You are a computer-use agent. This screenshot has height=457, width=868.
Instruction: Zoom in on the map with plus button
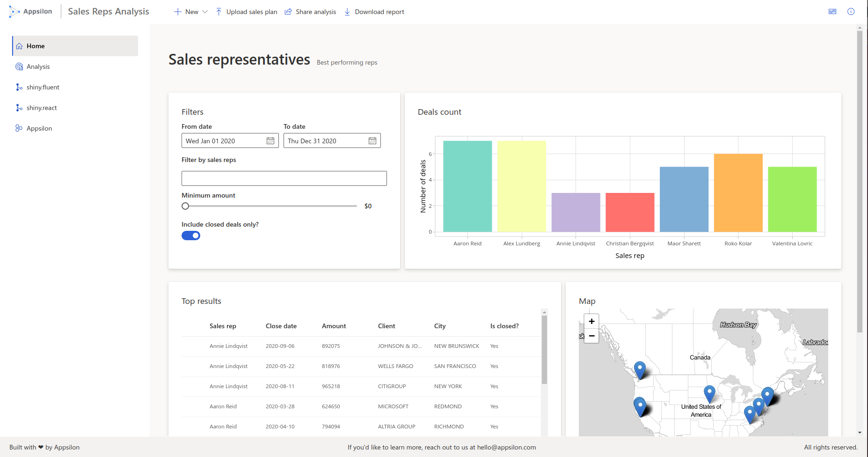click(x=591, y=321)
